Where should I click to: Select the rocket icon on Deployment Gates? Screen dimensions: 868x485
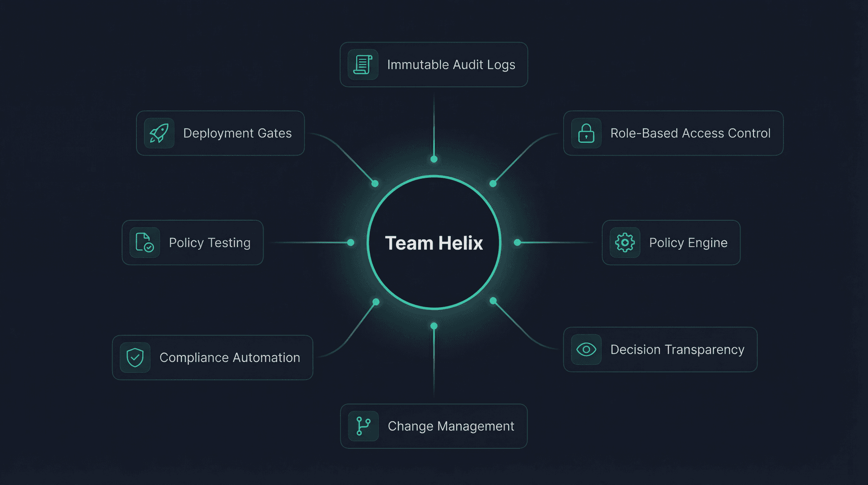click(159, 133)
